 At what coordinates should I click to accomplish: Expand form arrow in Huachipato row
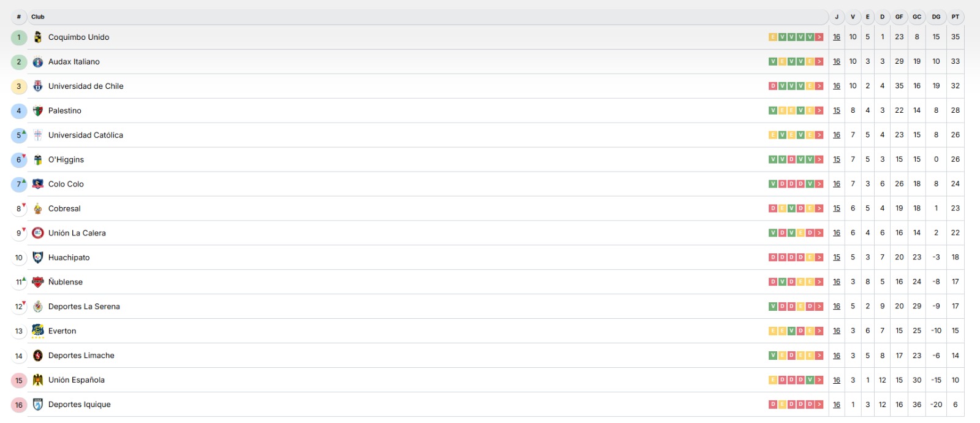pyautogui.click(x=820, y=257)
